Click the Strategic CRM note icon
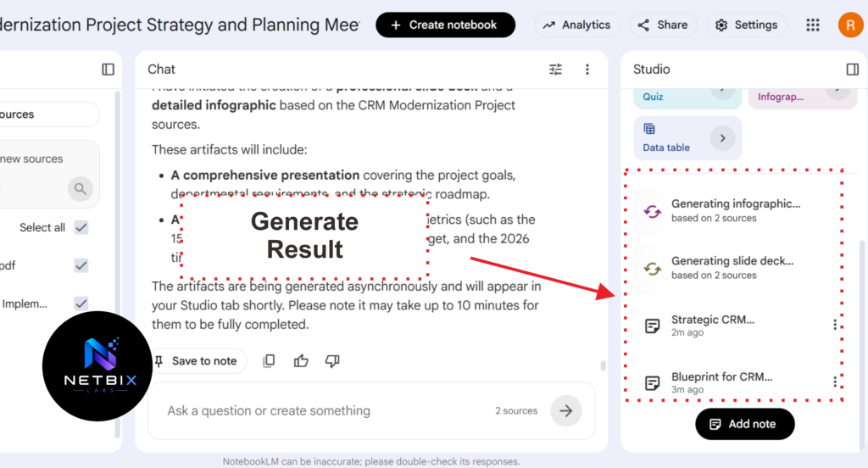The height and width of the screenshot is (468, 868). (x=652, y=326)
